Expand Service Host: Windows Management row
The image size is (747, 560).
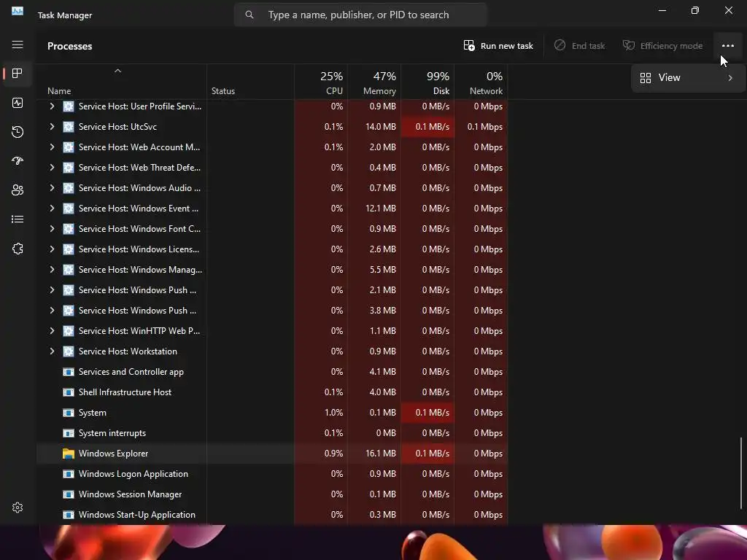(x=52, y=270)
